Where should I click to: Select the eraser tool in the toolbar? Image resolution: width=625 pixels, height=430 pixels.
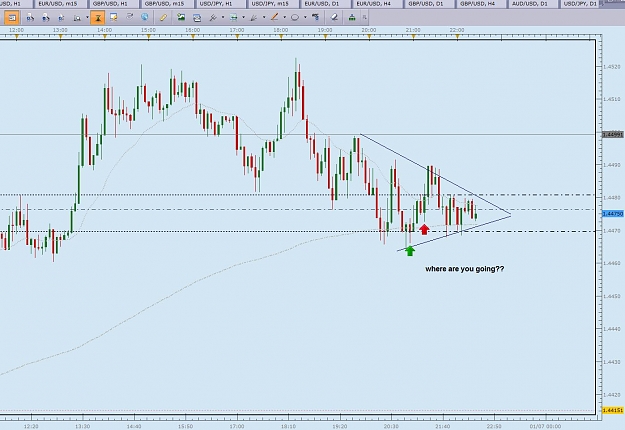[x=334, y=18]
